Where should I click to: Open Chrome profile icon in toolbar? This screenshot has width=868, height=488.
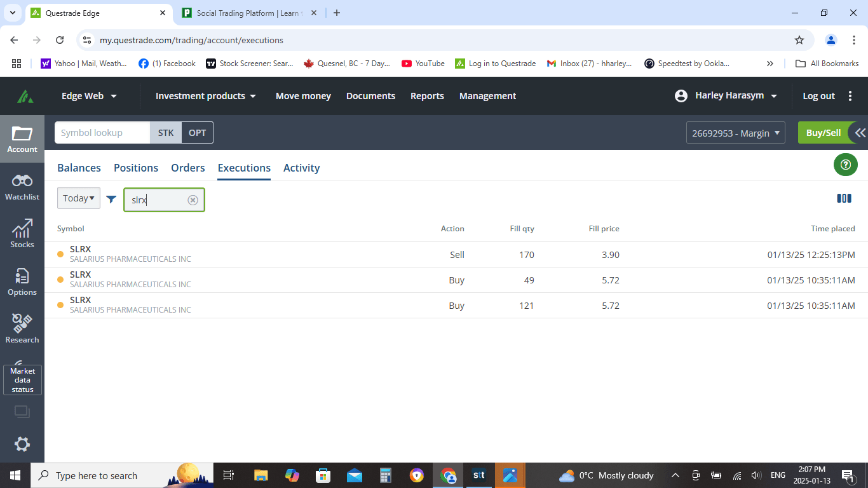[x=831, y=40]
